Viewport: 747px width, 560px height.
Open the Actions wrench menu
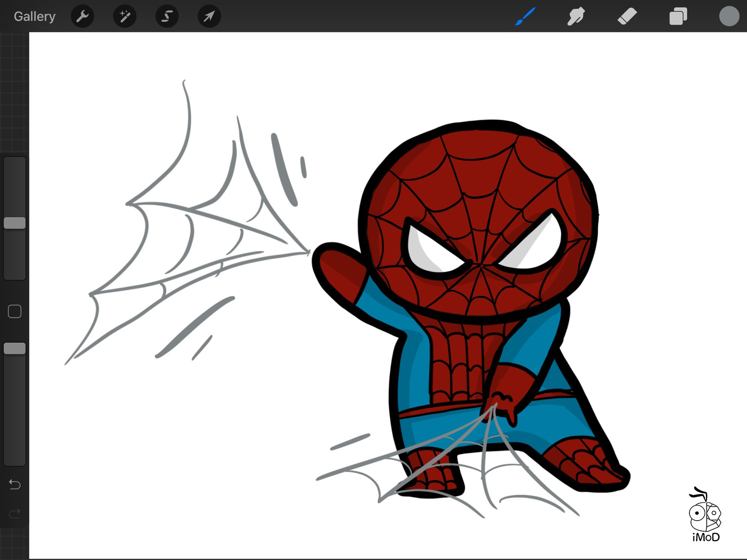point(82,17)
